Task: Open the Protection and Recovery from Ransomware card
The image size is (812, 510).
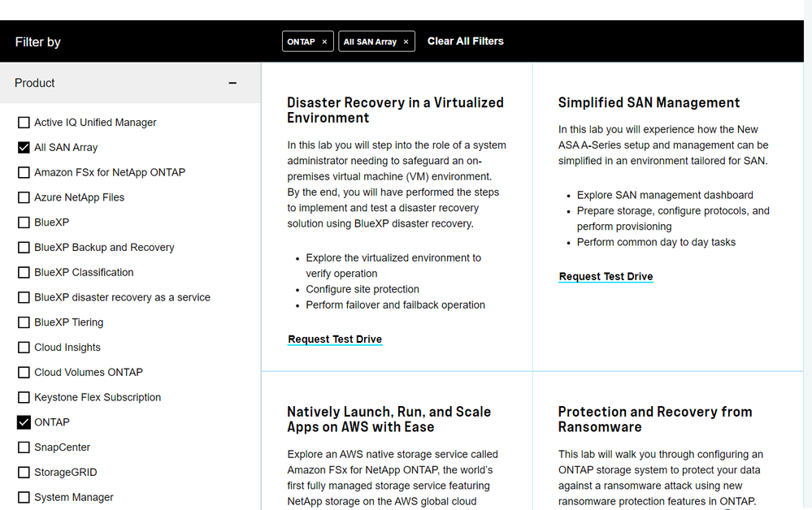Action: pos(654,419)
